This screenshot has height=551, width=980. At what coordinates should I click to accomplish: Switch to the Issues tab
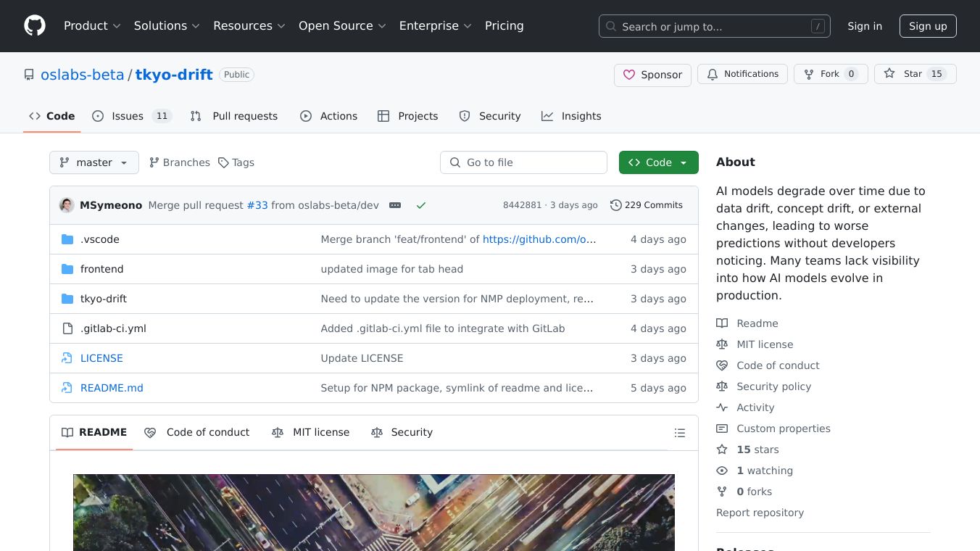tap(131, 116)
